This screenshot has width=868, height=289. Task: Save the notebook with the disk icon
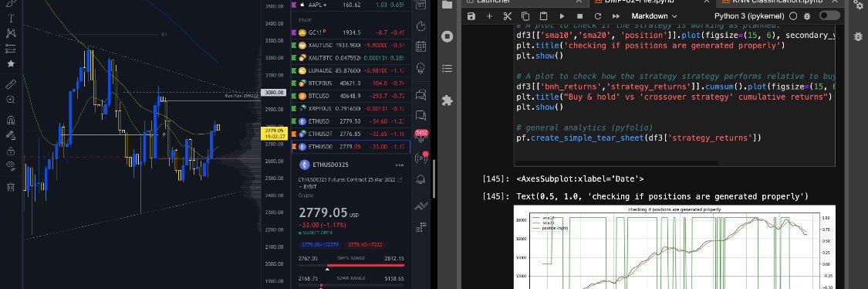tap(471, 16)
